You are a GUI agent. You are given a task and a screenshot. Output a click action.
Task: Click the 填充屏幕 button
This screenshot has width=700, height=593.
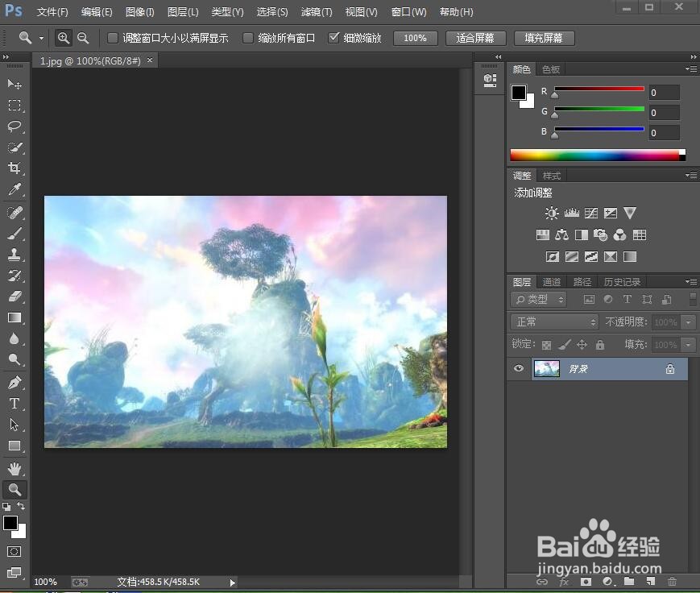click(x=544, y=38)
